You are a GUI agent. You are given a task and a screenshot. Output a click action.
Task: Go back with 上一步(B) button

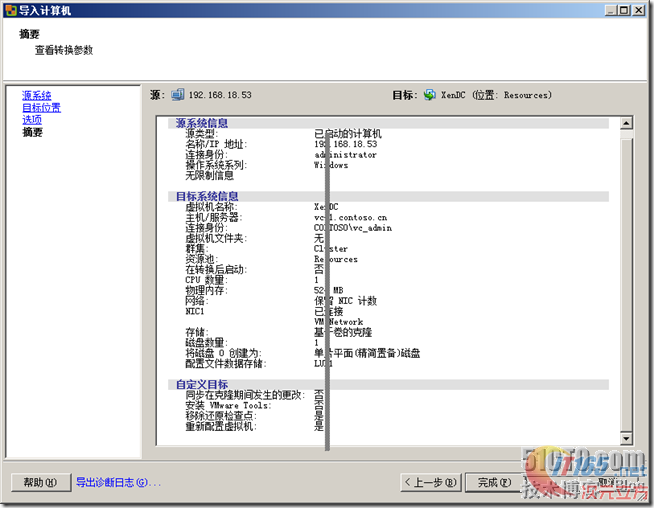(431, 483)
